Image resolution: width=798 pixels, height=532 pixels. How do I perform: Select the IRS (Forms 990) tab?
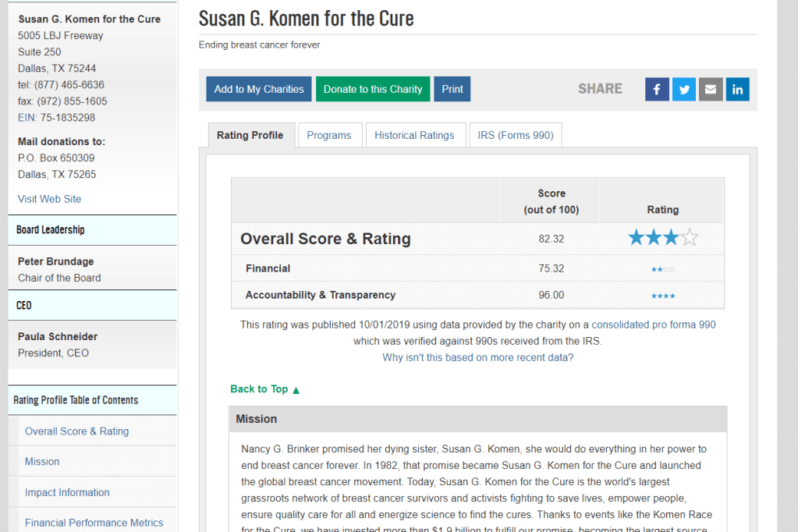click(x=516, y=135)
